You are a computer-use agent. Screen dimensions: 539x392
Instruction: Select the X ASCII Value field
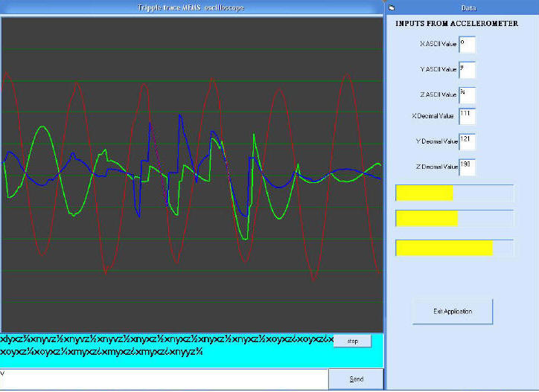468,45
